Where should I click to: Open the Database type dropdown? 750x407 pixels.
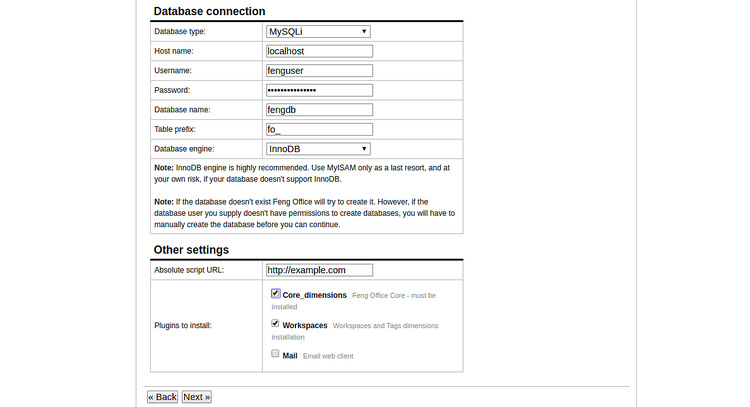click(318, 32)
